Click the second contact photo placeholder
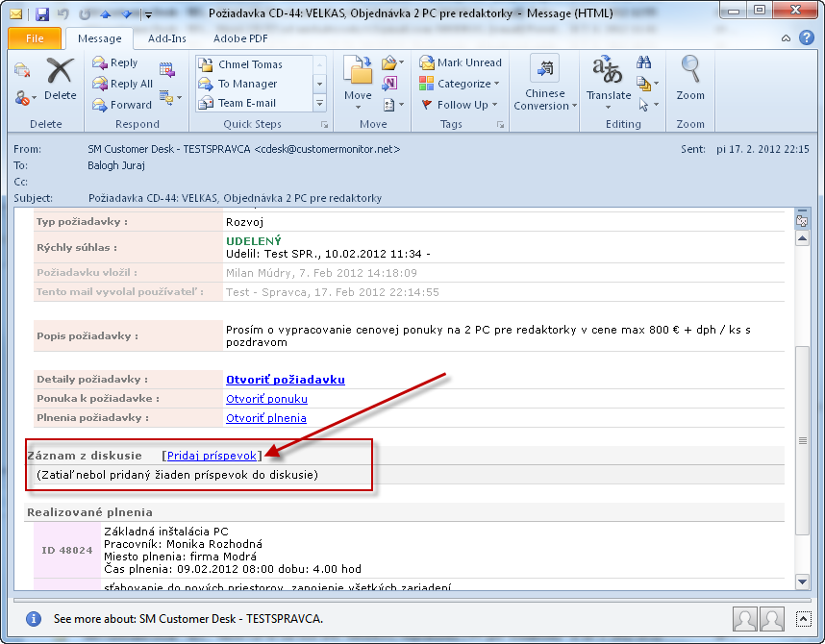The height and width of the screenshot is (644, 825). coord(772,619)
